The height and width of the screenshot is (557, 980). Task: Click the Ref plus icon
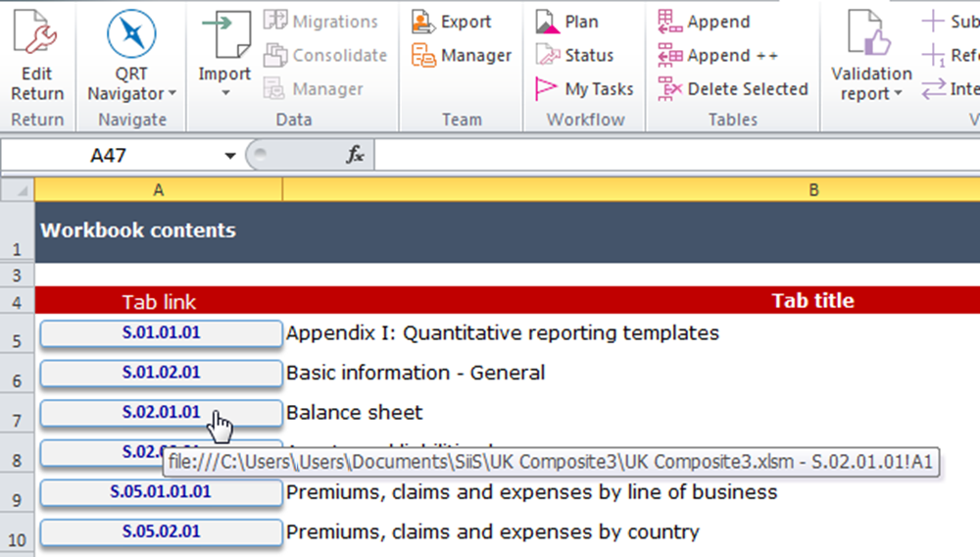point(933,55)
